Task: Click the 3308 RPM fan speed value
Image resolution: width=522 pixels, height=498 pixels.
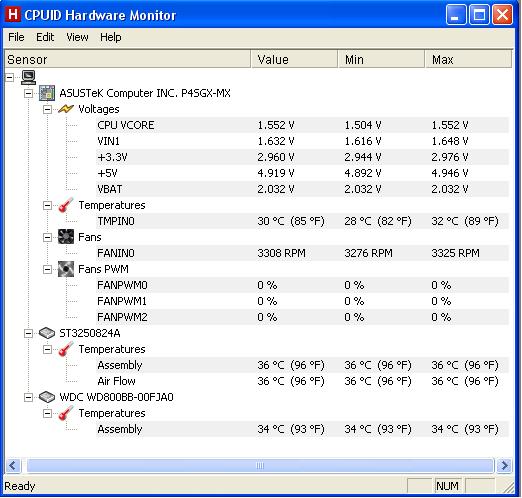Action: tap(281, 253)
